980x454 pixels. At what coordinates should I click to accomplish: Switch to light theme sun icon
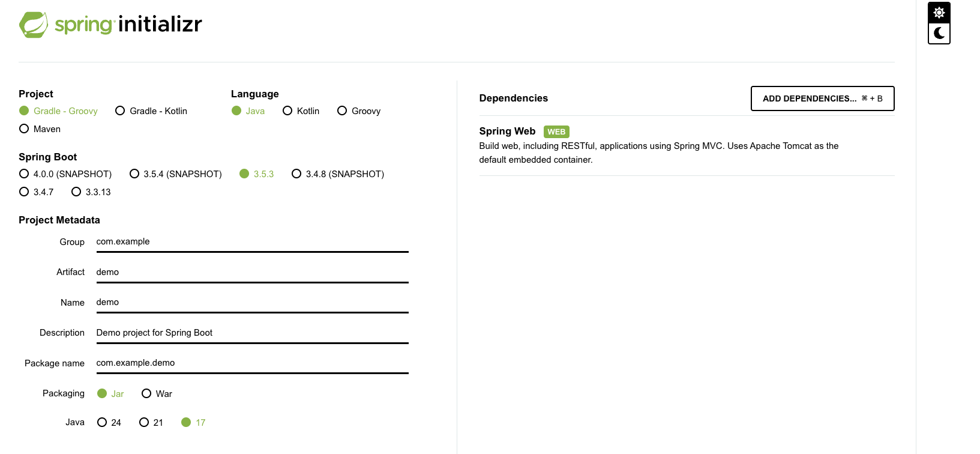click(x=939, y=13)
